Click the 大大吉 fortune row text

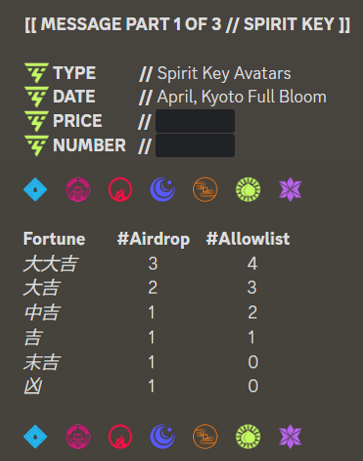(50, 264)
